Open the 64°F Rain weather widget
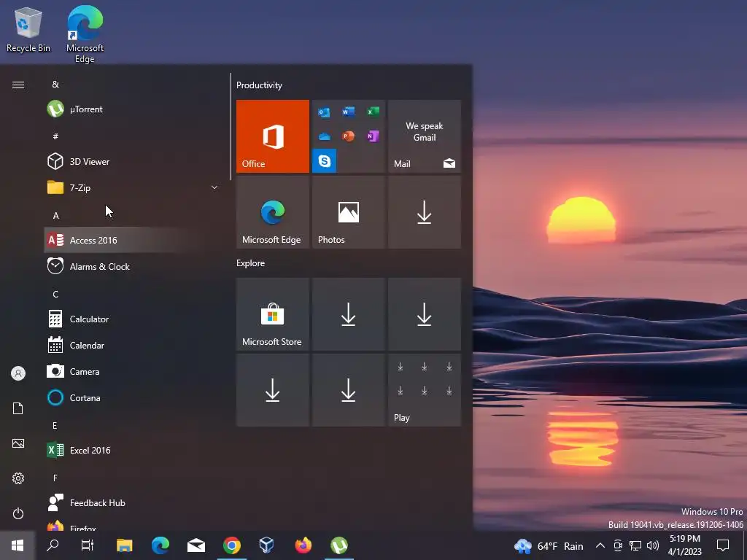The image size is (747, 560). pyautogui.click(x=549, y=545)
